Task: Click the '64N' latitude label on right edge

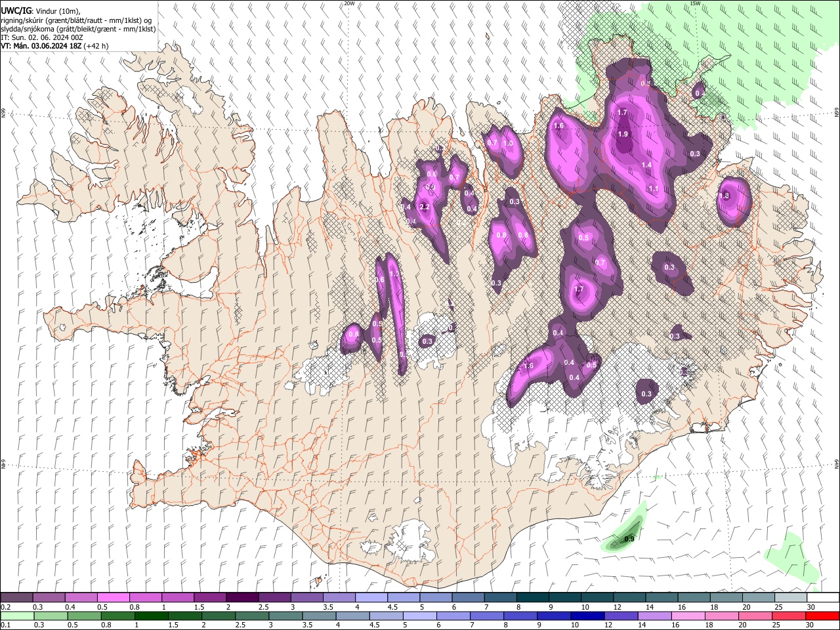Action: [837, 463]
